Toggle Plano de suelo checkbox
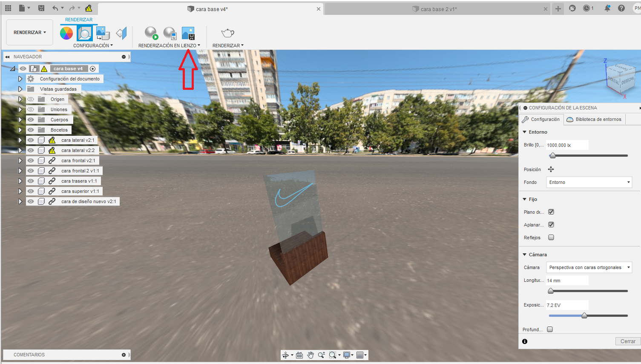This screenshot has width=641, height=364. 551,212
